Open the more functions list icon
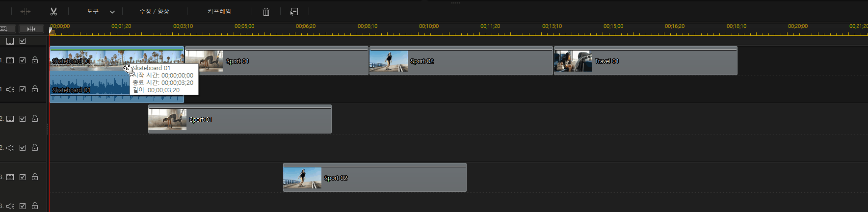The image size is (868, 212). click(x=294, y=12)
